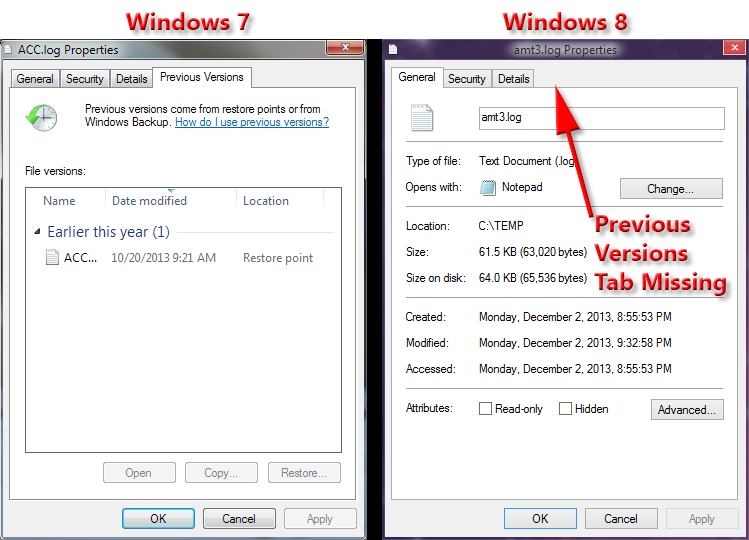The image size is (749, 540).
Task: Click the Restore point location text
Action: (278, 258)
